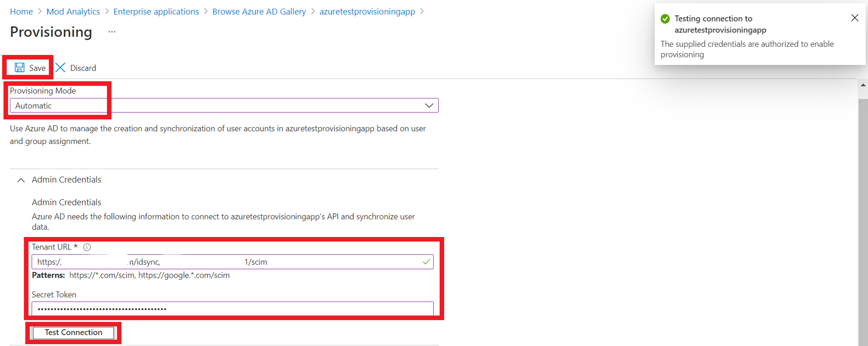Open Browse Azure AD Gallery breadcrumb

click(x=259, y=11)
